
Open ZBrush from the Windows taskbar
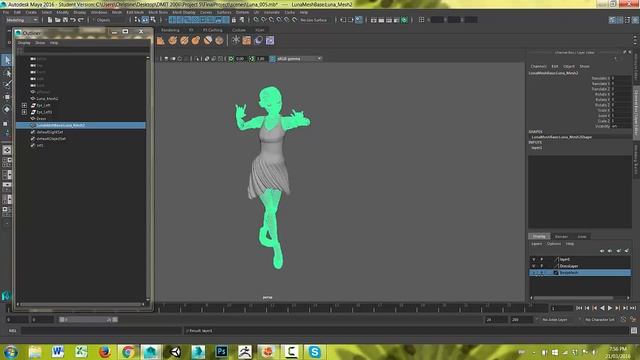(x=245, y=352)
